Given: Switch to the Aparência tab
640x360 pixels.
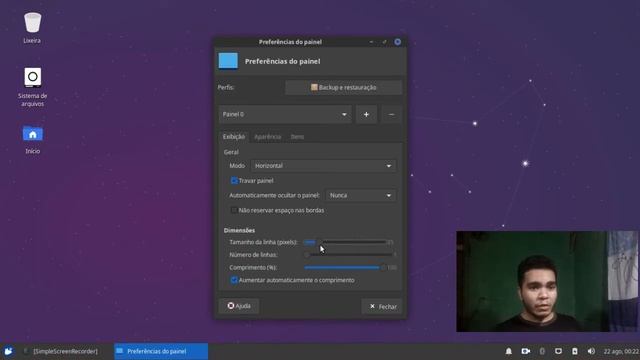Looking at the screenshot, I should (267, 137).
